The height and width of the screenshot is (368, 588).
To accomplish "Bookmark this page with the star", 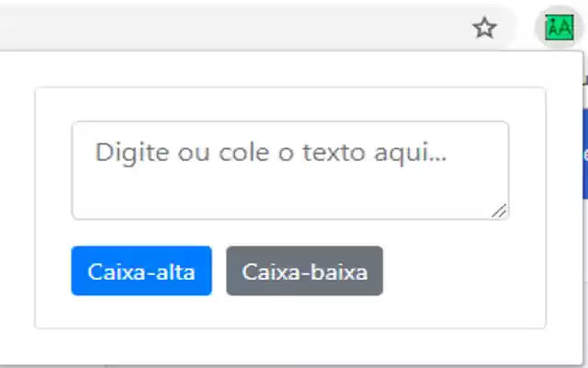I will (484, 29).
